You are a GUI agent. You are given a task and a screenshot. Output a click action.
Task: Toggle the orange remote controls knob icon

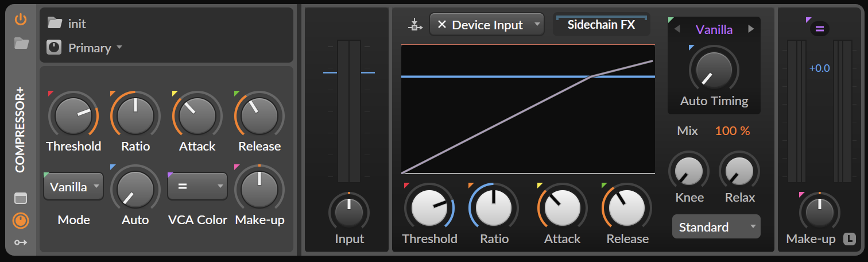click(x=21, y=221)
